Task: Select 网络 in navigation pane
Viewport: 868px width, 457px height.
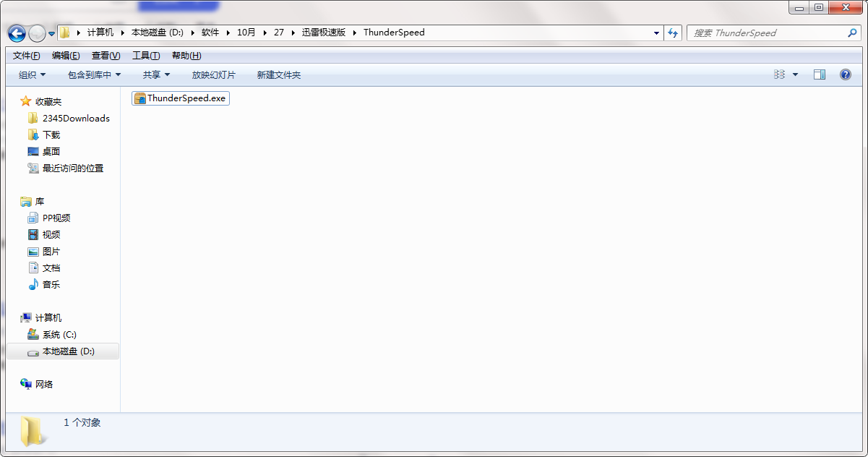Action: coord(44,384)
